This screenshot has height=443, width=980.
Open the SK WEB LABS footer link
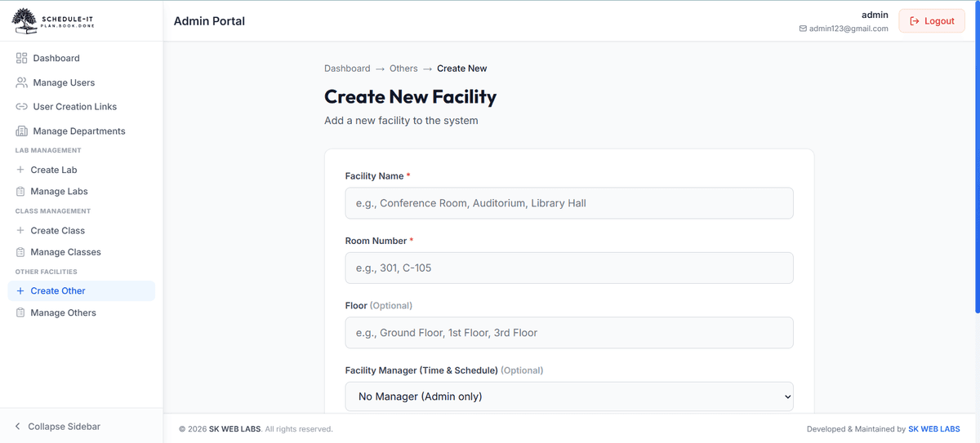click(x=934, y=429)
